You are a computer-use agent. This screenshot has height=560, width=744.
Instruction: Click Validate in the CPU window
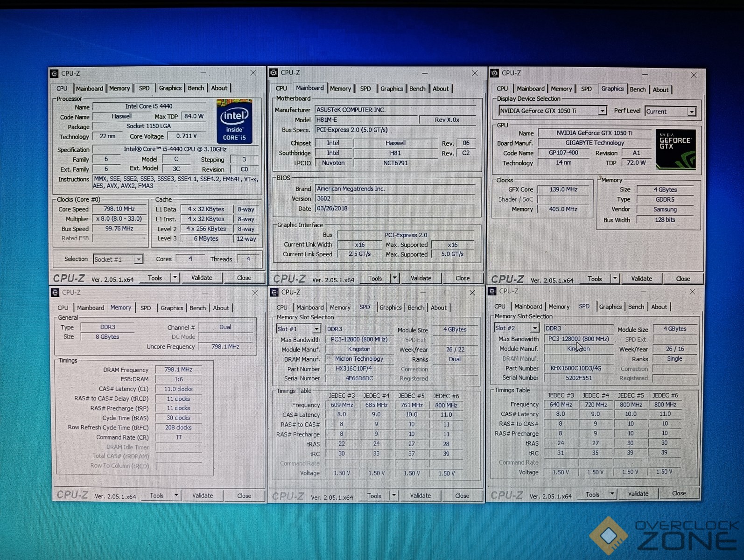[202, 278]
